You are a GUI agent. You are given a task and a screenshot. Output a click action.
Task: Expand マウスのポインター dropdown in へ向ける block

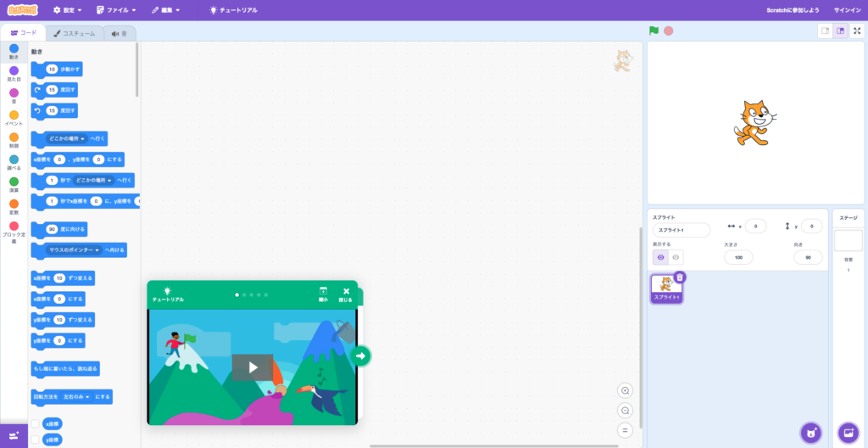tap(74, 250)
